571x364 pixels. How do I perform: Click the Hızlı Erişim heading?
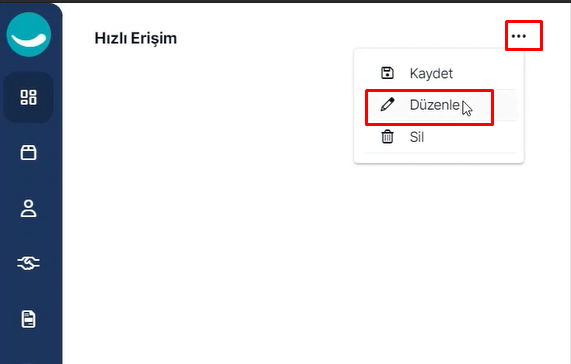[x=136, y=38]
